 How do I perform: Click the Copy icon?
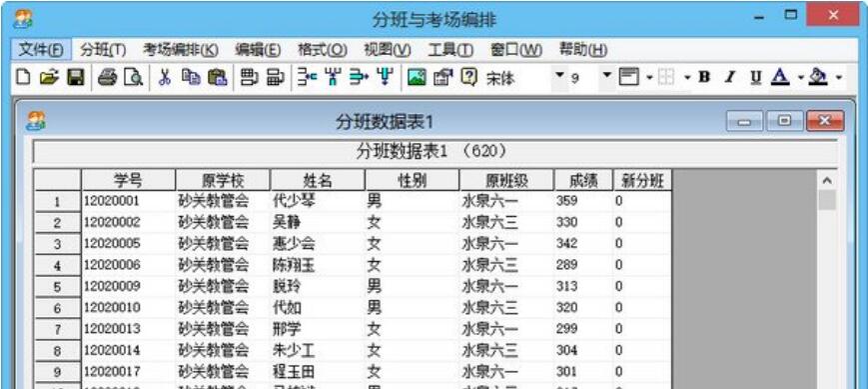[x=191, y=78]
